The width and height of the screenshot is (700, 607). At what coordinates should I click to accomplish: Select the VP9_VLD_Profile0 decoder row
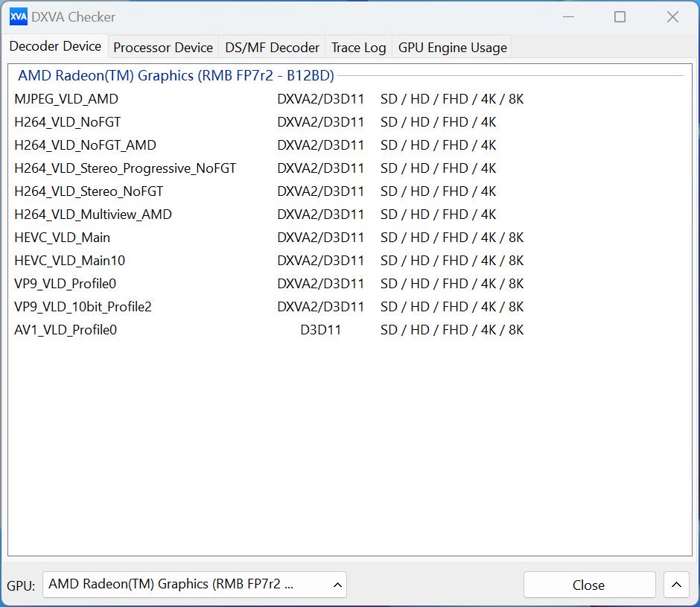coord(66,284)
